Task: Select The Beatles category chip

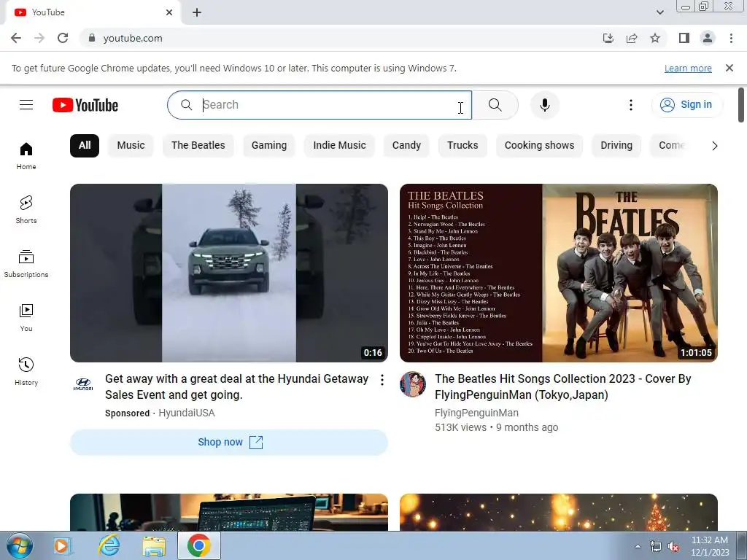Action: tap(198, 145)
